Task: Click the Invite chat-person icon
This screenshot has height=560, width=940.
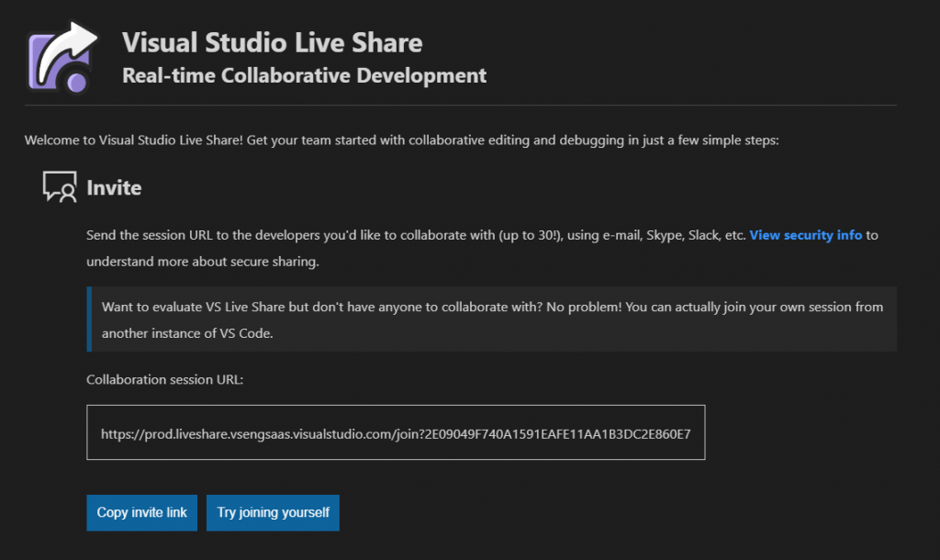Action: (x=60, y=186)
